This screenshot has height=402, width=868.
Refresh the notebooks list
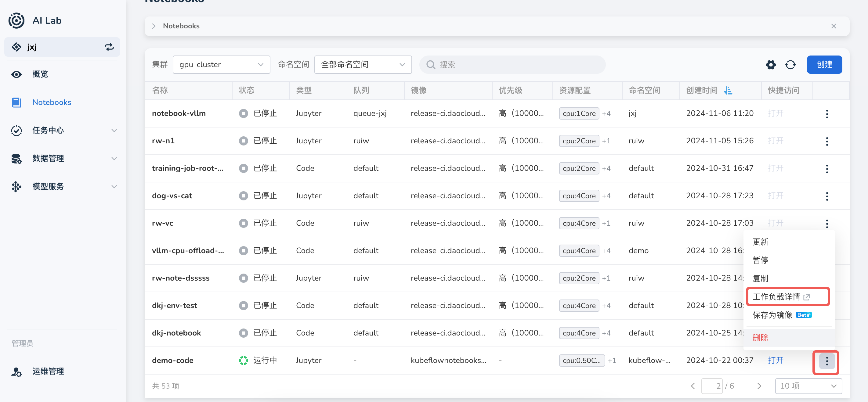tap(790, 65)
